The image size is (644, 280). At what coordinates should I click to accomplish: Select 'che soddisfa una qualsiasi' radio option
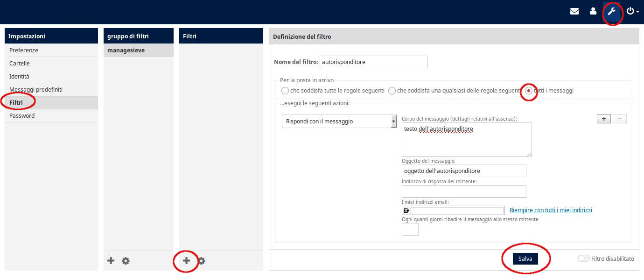tap(392, 91)
